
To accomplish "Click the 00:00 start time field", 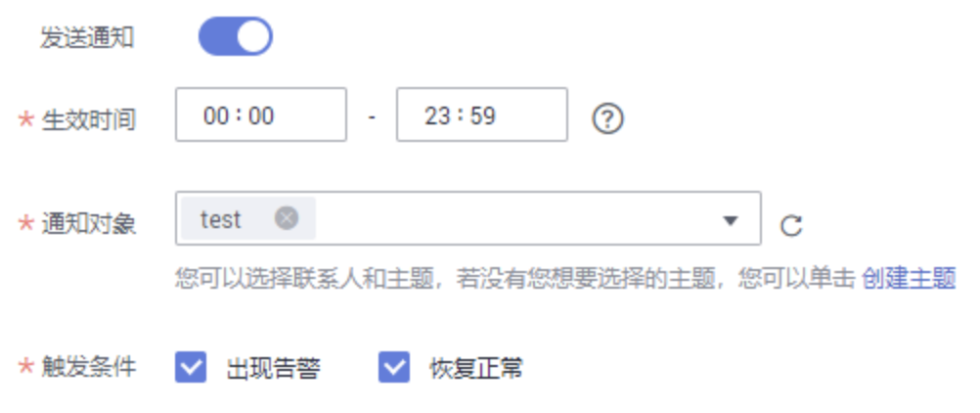I will [x=260, y=115].
